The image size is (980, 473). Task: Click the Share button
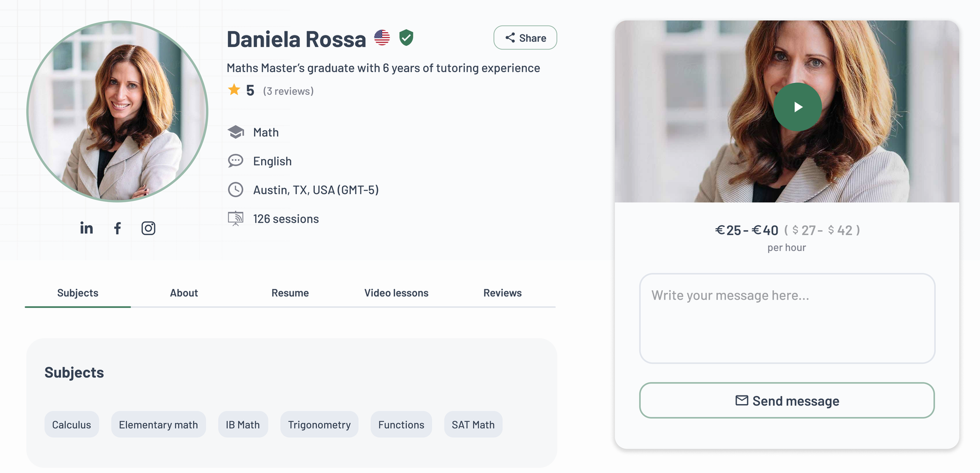pos(525,37)
